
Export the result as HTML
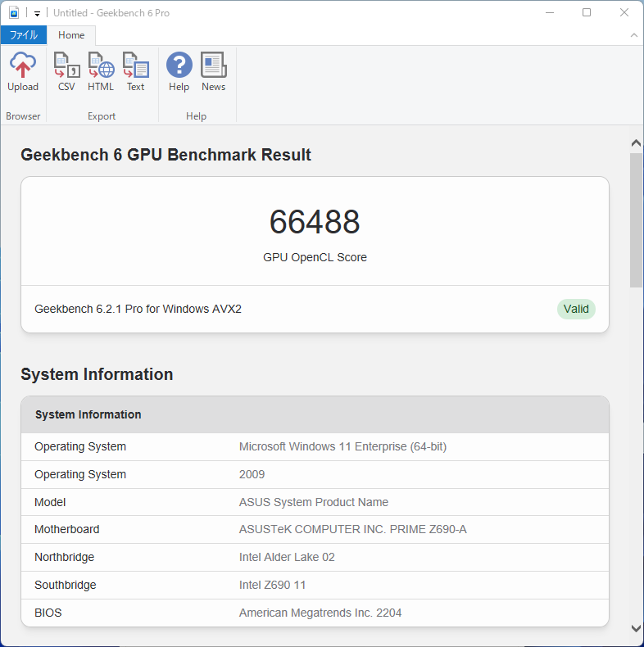click(101, 72)
